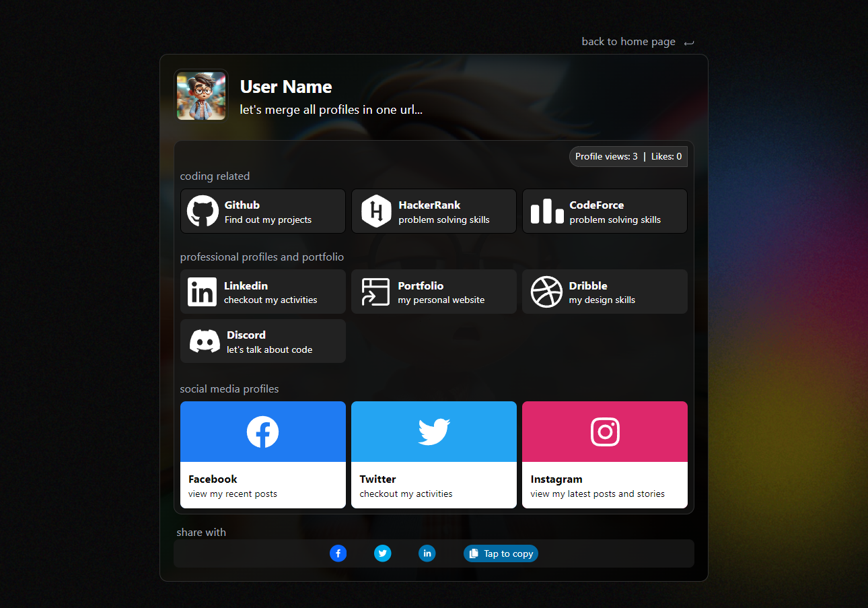Share via the small Facebook icon
868x608 pixels.
338,553
